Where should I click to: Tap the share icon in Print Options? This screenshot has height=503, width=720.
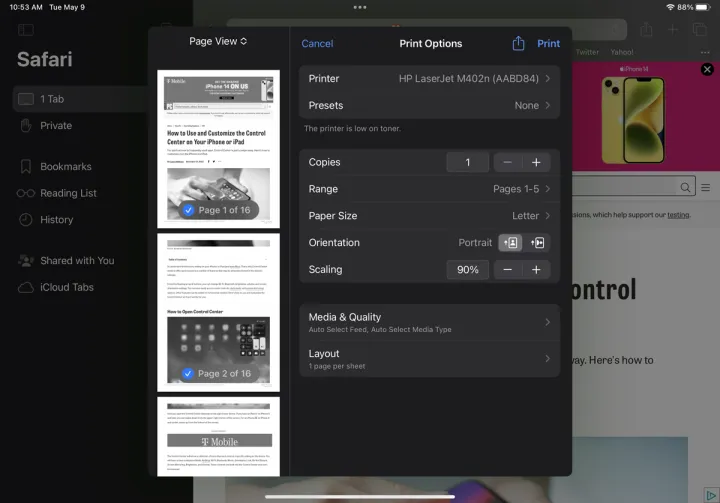[x=518, y=43]
